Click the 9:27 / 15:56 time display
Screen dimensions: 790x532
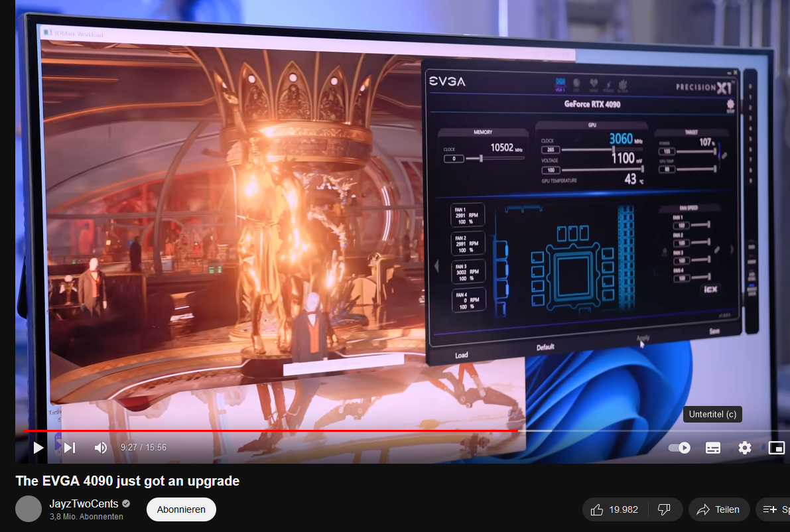point(143,447)
